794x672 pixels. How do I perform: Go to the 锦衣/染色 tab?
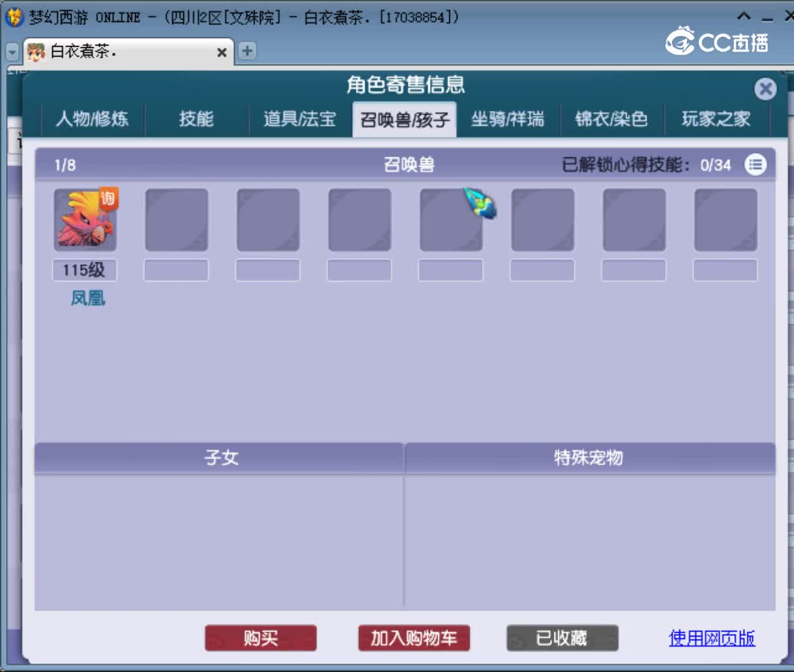[x=612, y=119]
